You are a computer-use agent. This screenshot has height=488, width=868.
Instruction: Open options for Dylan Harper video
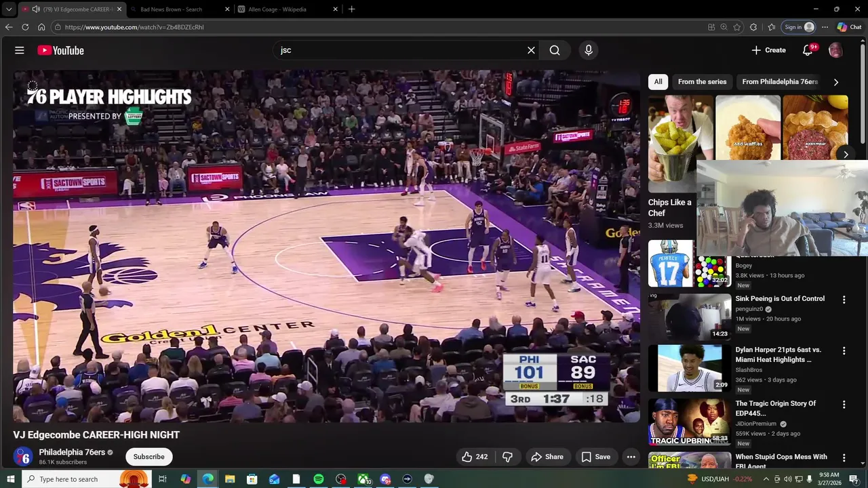point(844,351)
